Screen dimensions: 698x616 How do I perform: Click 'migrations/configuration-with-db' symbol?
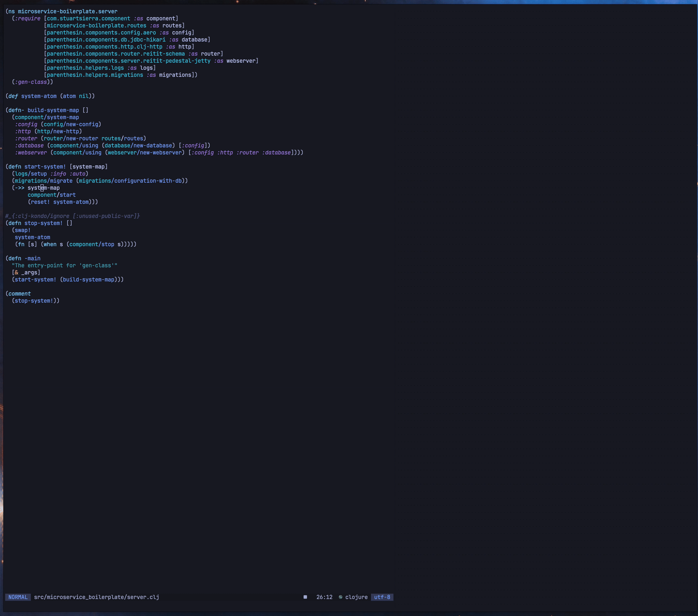(130, 181)
